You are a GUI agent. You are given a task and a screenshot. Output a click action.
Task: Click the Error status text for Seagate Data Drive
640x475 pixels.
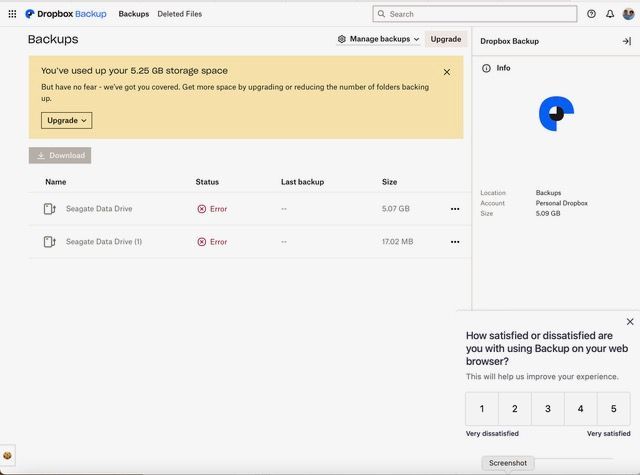(218, 209)
